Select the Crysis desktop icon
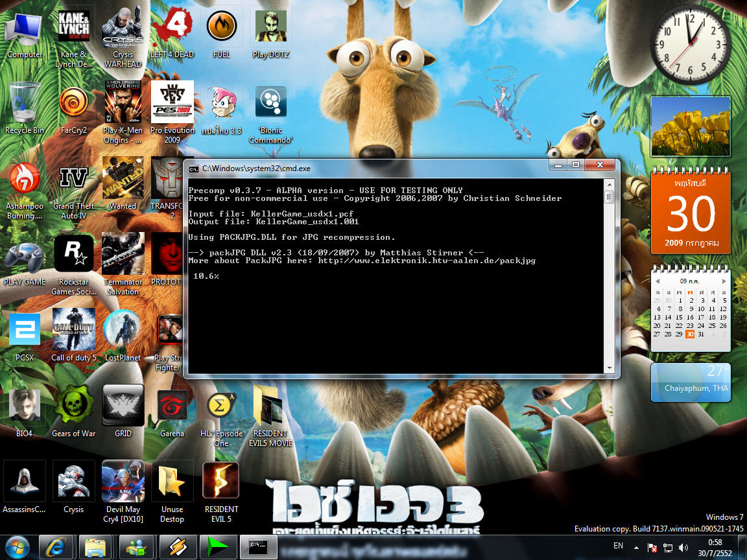This screenshot has width=747, height=560. [x=73, y=487]
